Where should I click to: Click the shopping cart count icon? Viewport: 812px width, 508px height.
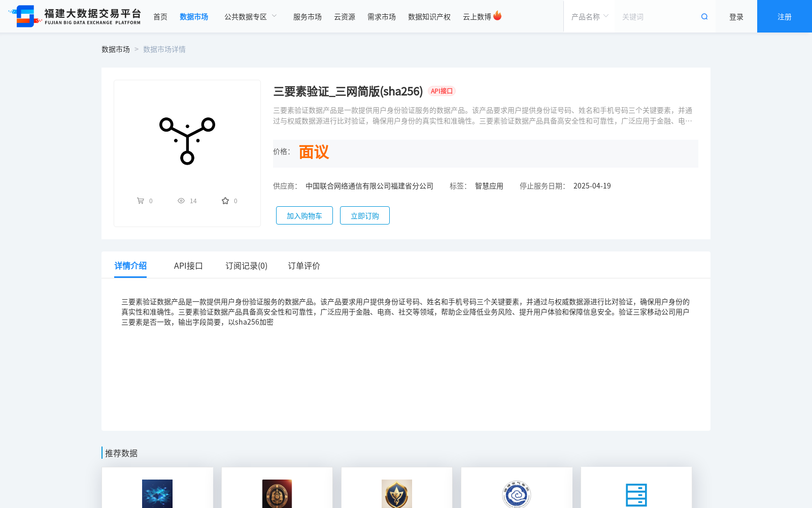click(x=141, y=201)
